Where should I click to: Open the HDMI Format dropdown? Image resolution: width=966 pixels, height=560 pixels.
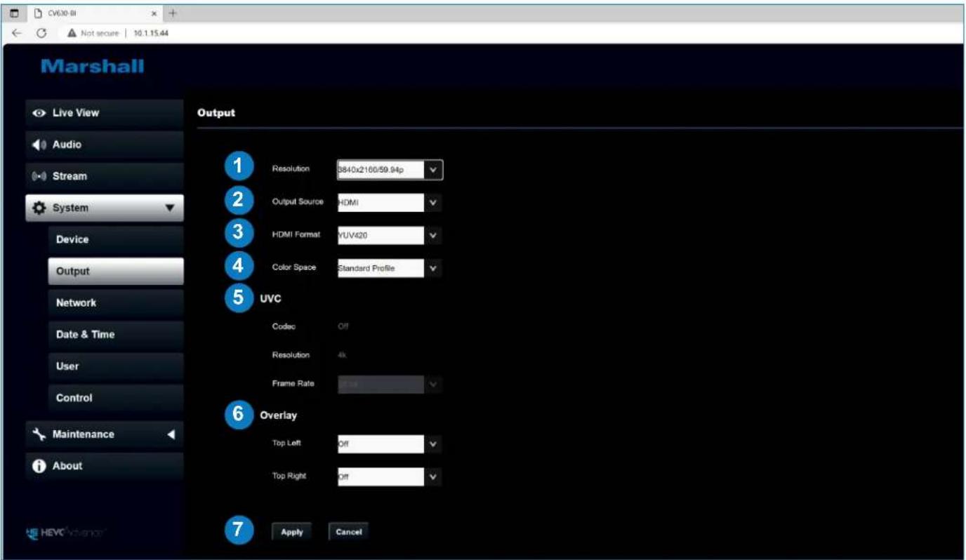click(390, 235)
